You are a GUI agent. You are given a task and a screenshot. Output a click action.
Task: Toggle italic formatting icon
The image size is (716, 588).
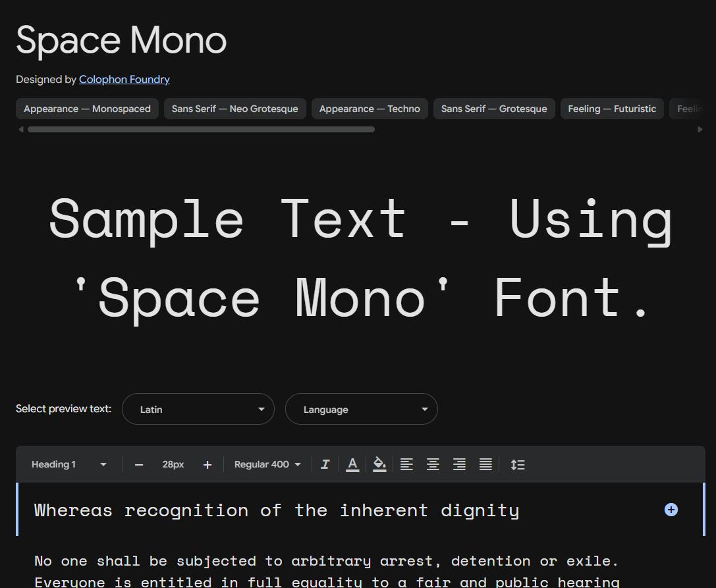[x=325, y=465]
